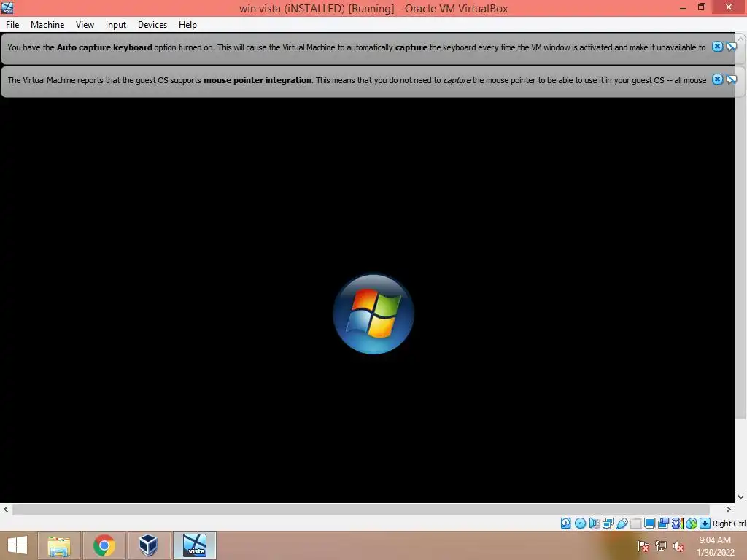Click the horizontal scrollbar left arrow
Image resolution: width=747 pixels, height=560 pixels.
pos(6,509)
